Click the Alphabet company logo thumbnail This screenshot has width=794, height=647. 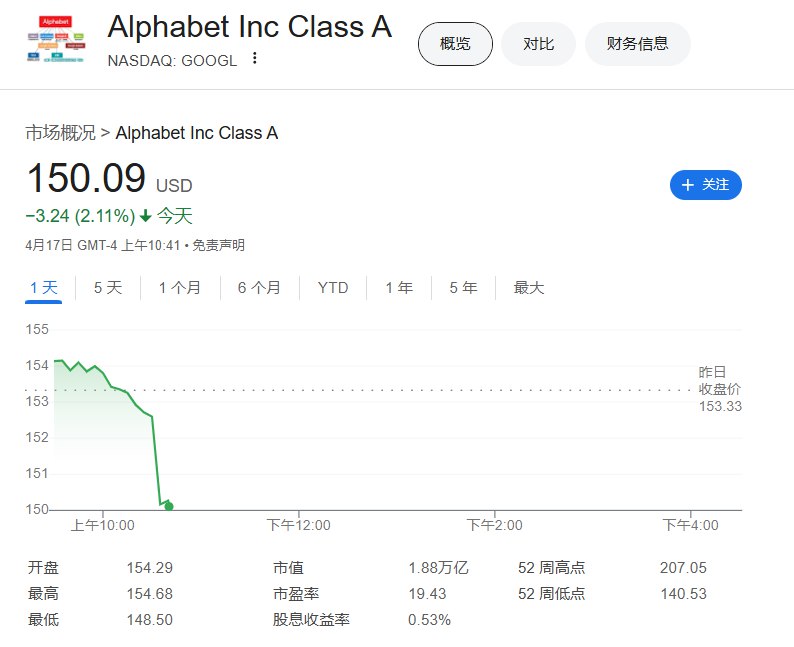coord(56,39)
